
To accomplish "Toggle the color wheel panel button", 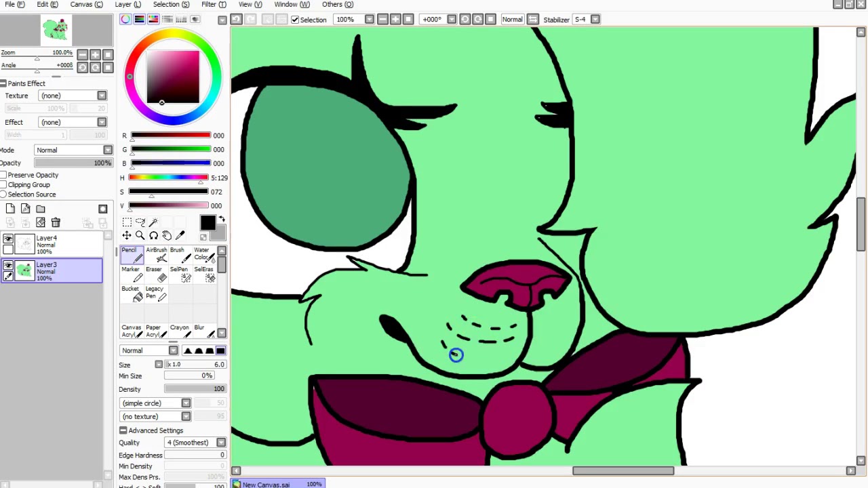I will coord(125,19).
